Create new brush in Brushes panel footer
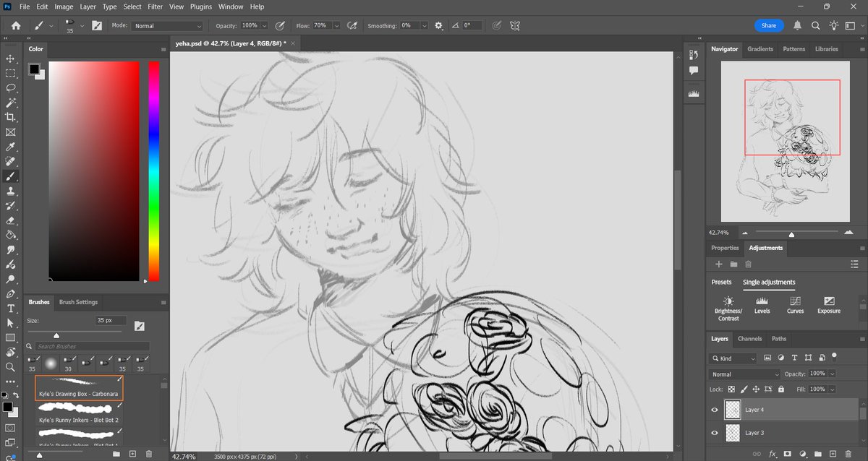868x461 pixels. coord(134,454)
